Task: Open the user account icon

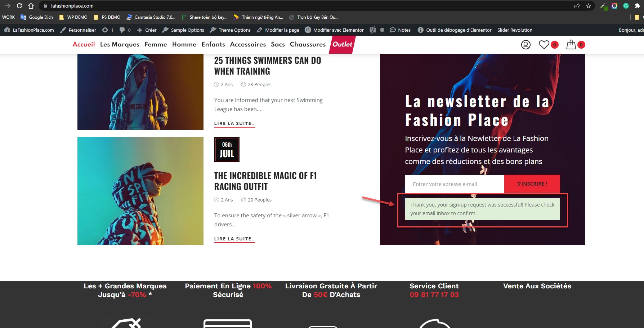Action: click(x=526, y=45)
